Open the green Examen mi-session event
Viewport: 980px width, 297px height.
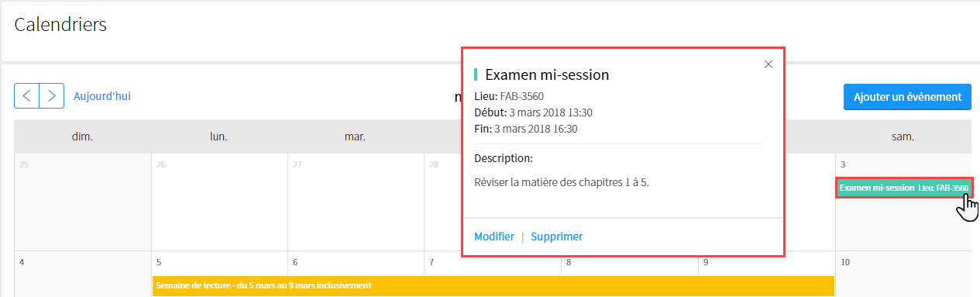pyautogui.click(x=903, y=188)
